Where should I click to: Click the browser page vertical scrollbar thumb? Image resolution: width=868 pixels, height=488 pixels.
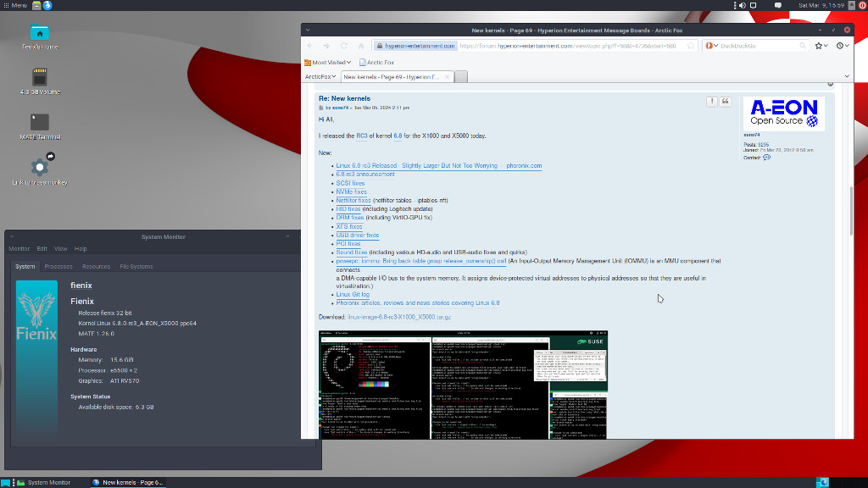point(851,211)
